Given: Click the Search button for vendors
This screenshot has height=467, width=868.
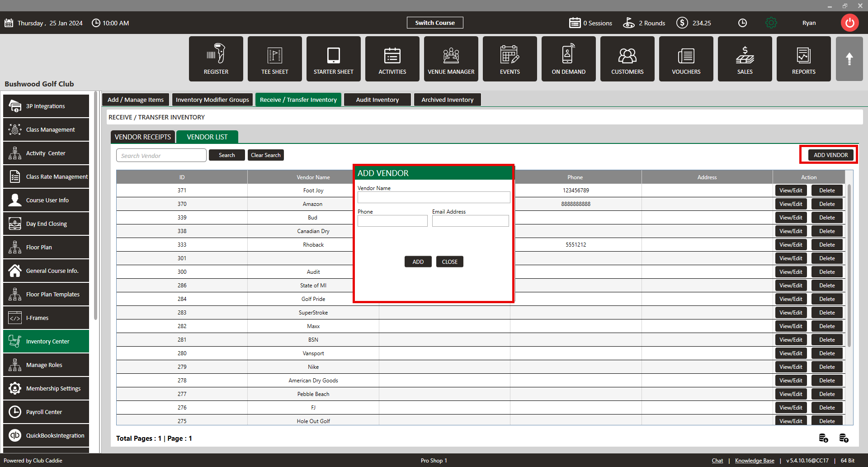Looking at the screenshot, I should pyautogui.click(x=227, y=155).
